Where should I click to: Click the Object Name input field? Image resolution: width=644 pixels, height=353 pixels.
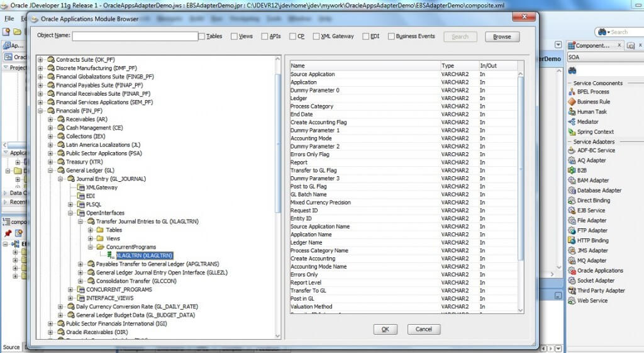click(x=135, y=36)
